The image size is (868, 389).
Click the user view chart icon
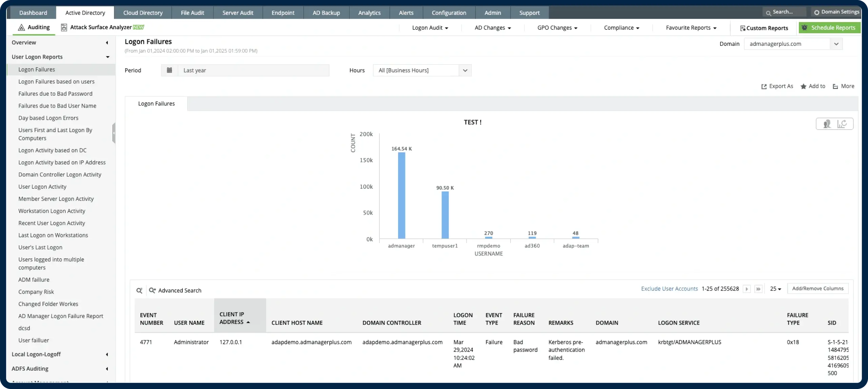tap(827, 124)
